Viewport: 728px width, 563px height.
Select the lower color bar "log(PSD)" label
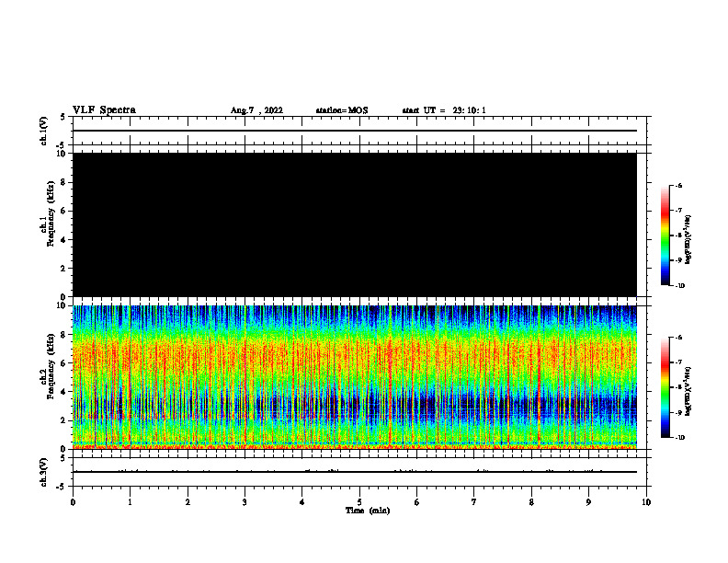[688, 392]
